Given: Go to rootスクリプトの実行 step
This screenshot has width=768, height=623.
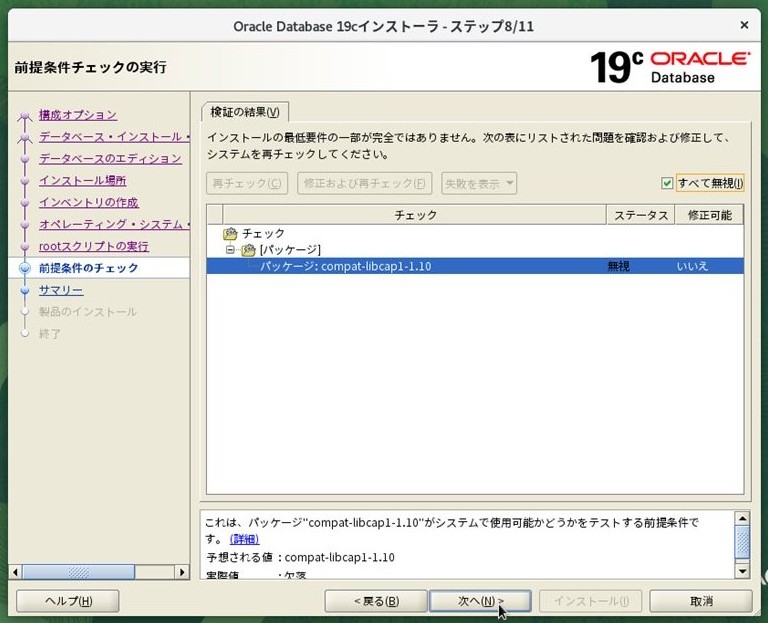Looking at the screenshot, I should (x=94, y=246).
